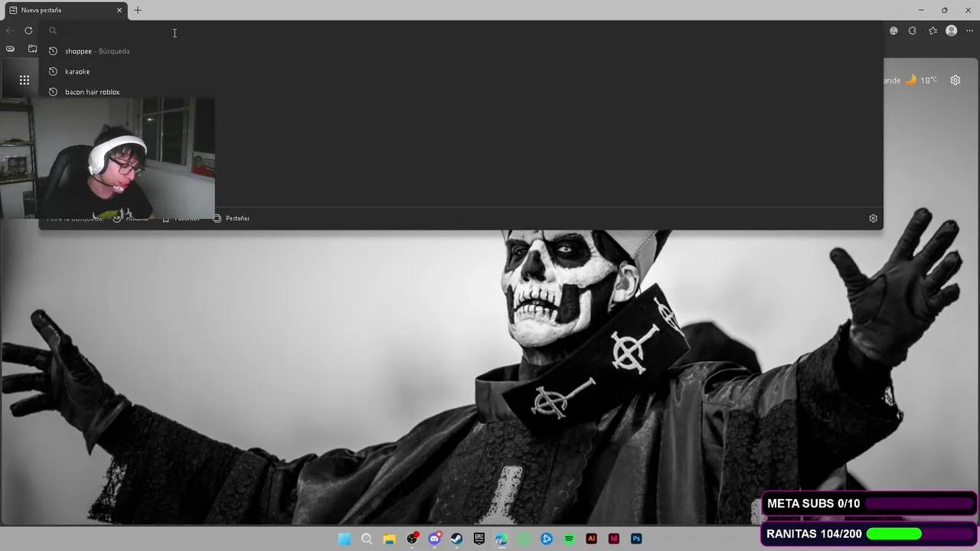This screenshot has height=551, width=980.
Task: Click the webcam overlay video
Action: tap(107, 158)
